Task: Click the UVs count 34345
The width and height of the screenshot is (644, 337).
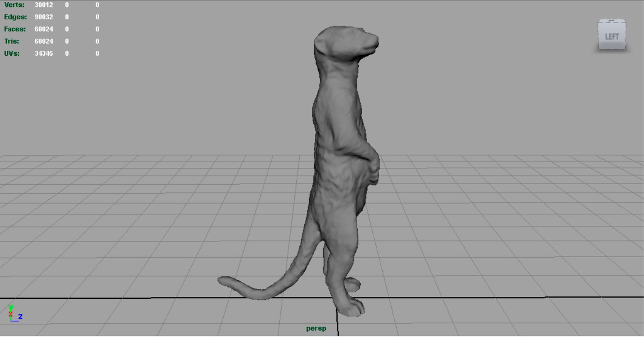Action: coord(44,53)
